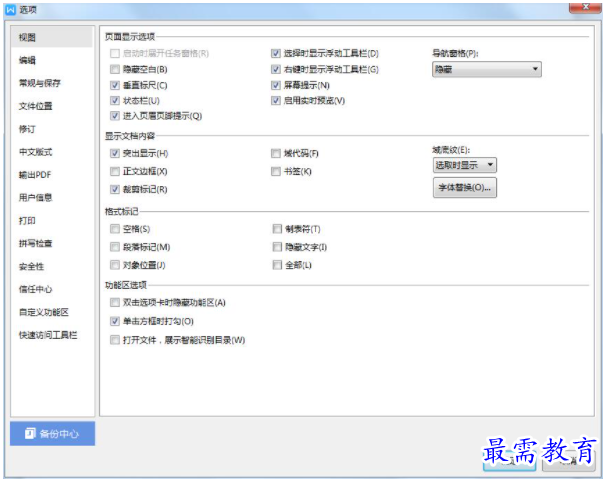Enable the 域代码(F) checkbox
This screenshot has height=482, width=605.
(x=275, y=154)
